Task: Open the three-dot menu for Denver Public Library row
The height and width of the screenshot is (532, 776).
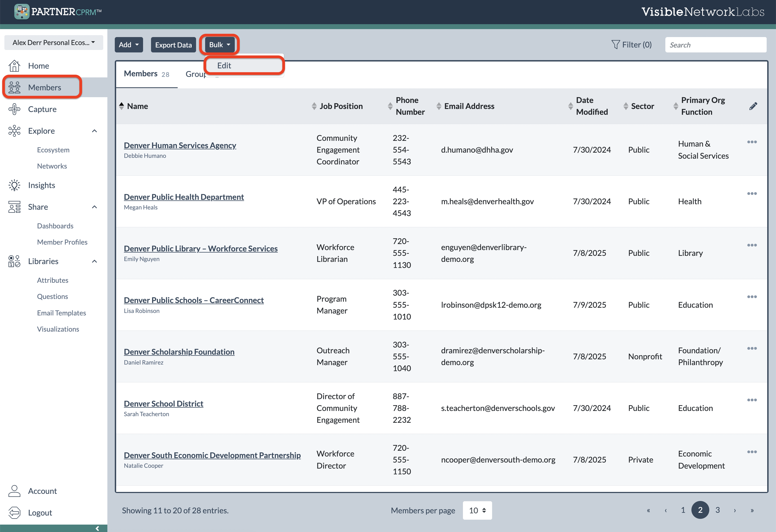Action: (x=752, y=245)
